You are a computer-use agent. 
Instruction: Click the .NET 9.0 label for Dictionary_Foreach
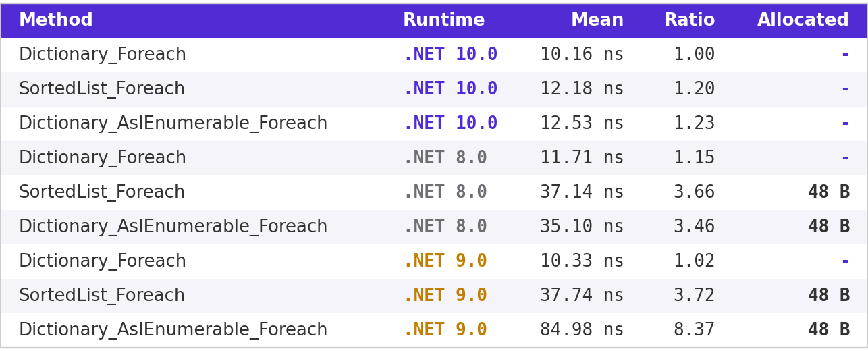click(x=445, y=261)
